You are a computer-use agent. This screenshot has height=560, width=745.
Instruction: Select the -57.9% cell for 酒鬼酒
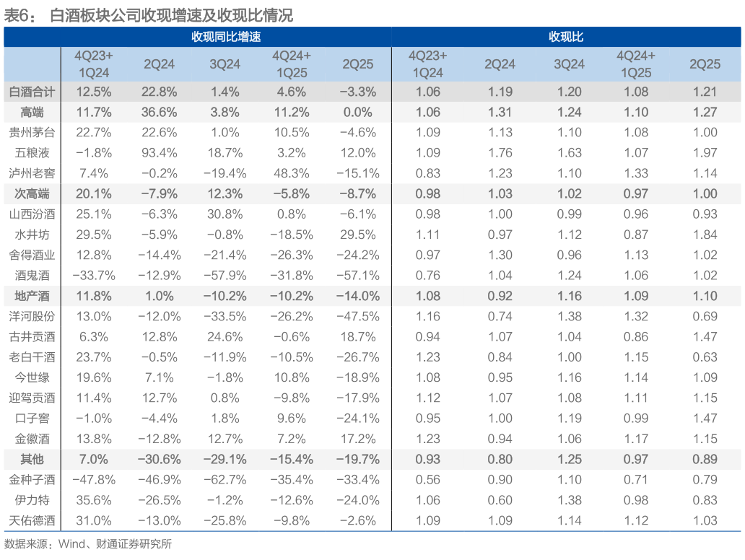tap(225, 275)
